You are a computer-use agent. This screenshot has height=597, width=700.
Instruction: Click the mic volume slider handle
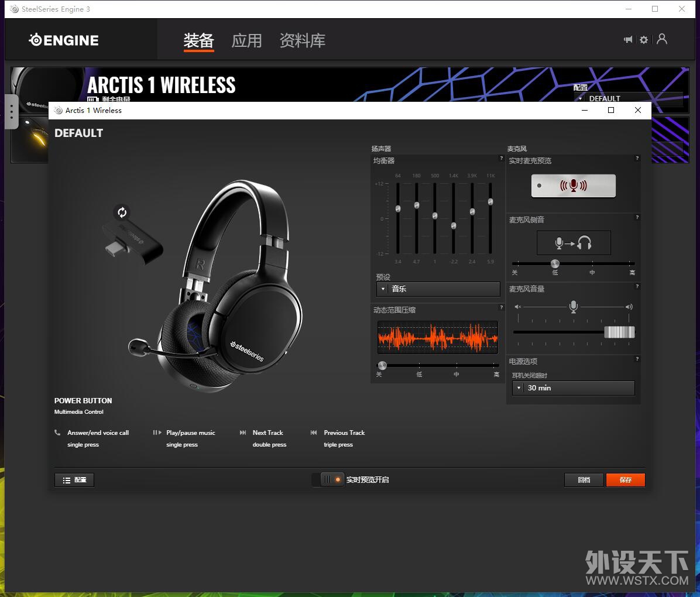pyautogui.click(x=619, y=332)
